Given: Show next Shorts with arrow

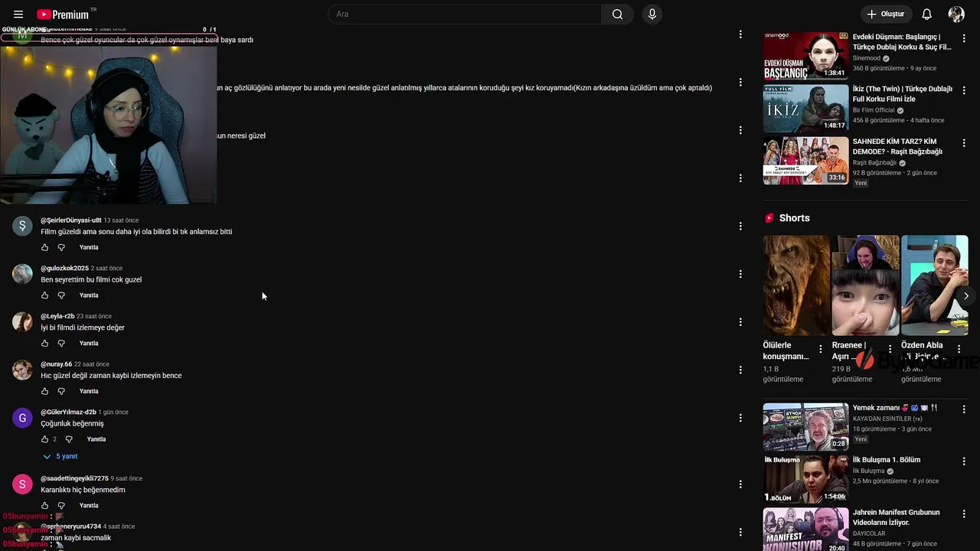Looking at the screenshot, I should [965, 295].
